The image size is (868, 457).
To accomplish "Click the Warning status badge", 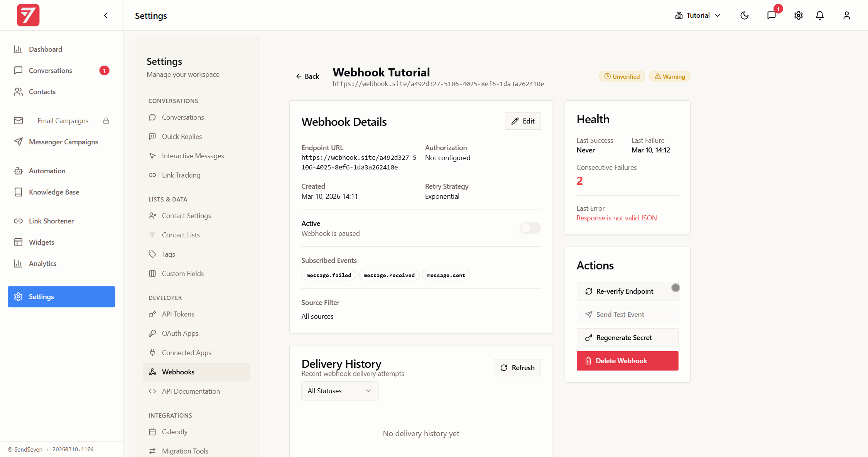I will pyautogui.click(x=670, y=76).
